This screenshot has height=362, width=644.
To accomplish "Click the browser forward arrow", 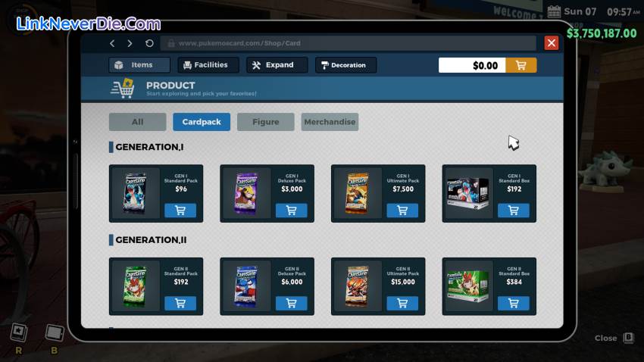I will pyautogui.click(x=130, y=44).
